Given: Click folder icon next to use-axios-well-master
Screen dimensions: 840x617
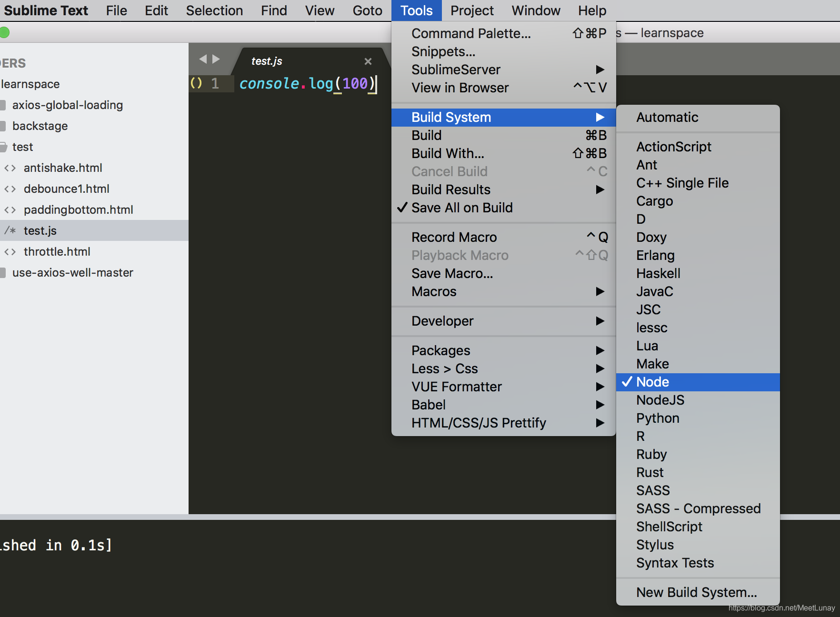Looking at the screenshot, I should 3,273.
